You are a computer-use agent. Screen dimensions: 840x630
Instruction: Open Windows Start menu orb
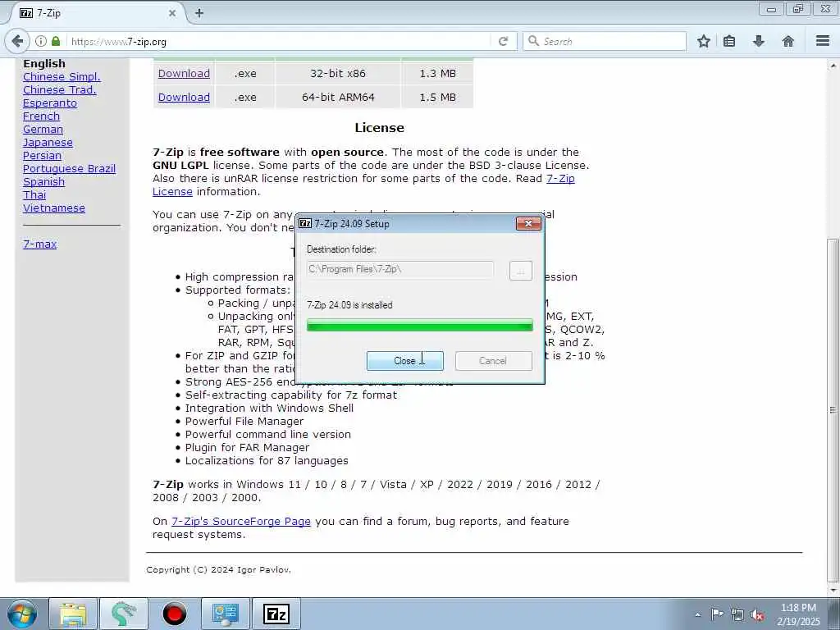[22, 614]
